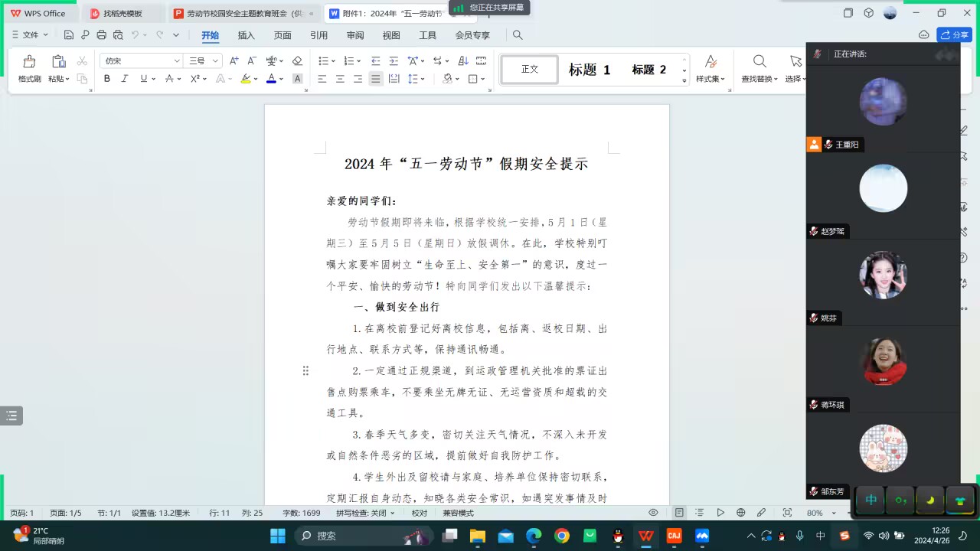980x551 pixels.
Task: Open the navigation pane icon at left edge
Action: [11, 416]
